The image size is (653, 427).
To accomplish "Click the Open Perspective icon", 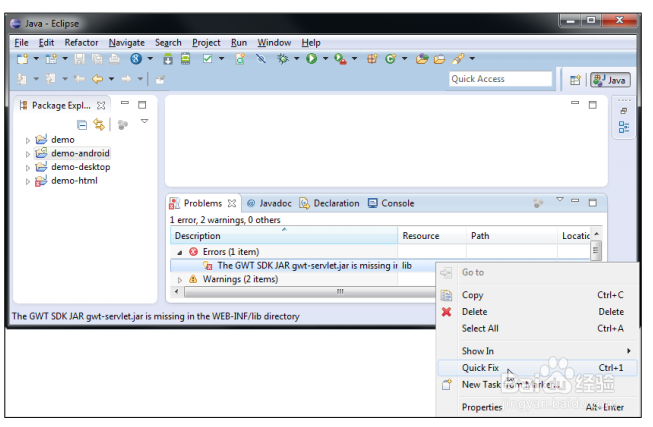I will pos(575,80).
